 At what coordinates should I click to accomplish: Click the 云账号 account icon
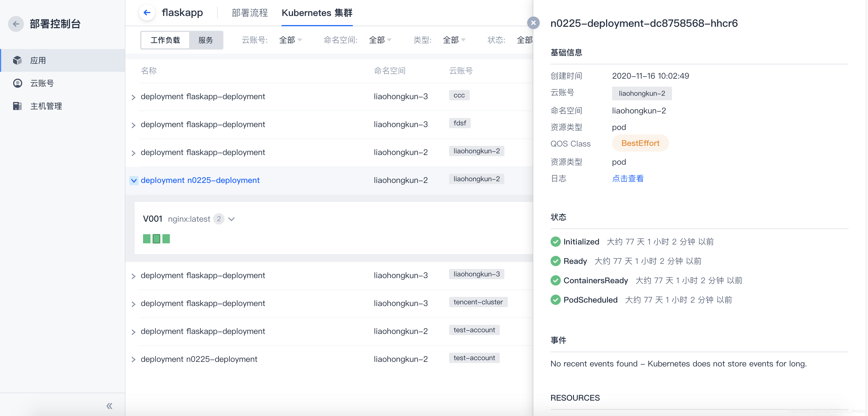pos(17,83)
